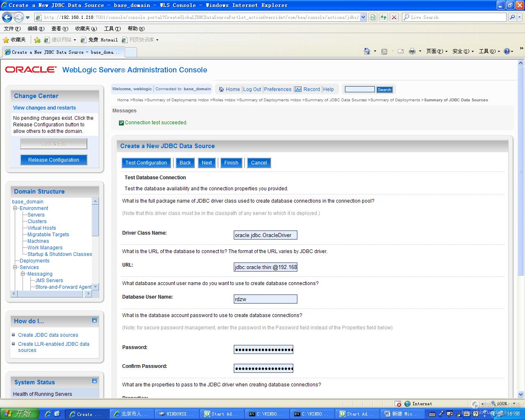Click the refresh page icon
Image resolution: width=525 pixels, height=420 pixels.
point(383,17)
